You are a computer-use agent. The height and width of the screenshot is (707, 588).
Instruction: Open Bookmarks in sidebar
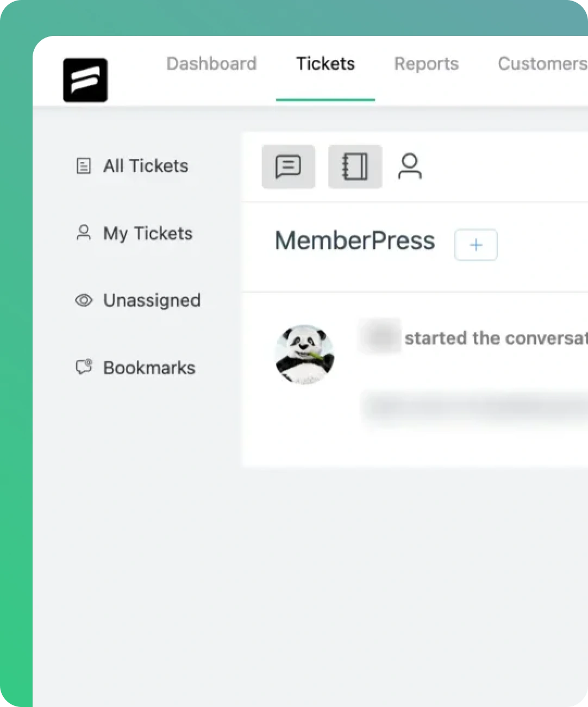tap(149, 368)
